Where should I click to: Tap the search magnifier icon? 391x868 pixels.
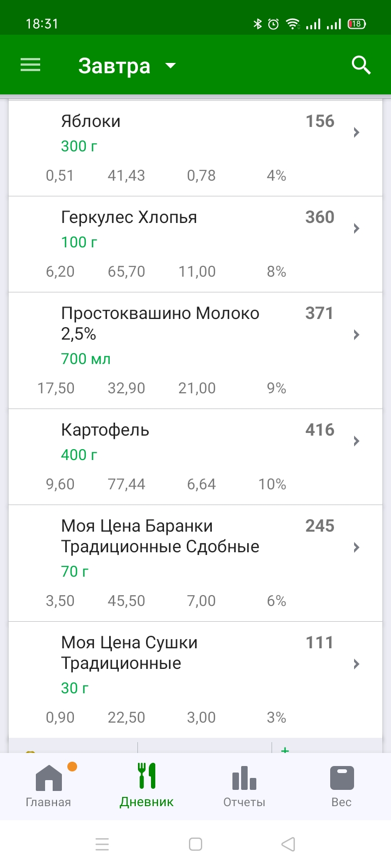tap(361, 66)
